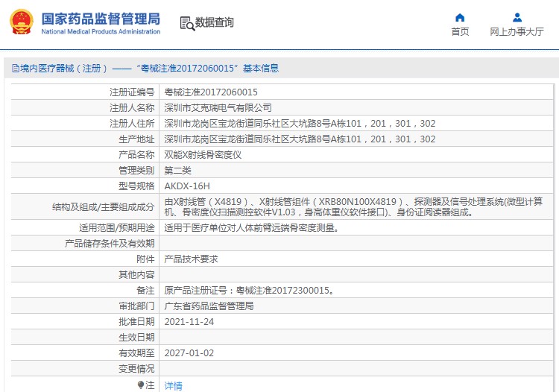
Task: Click the 注册证编号 label
Action: point(132,92)
